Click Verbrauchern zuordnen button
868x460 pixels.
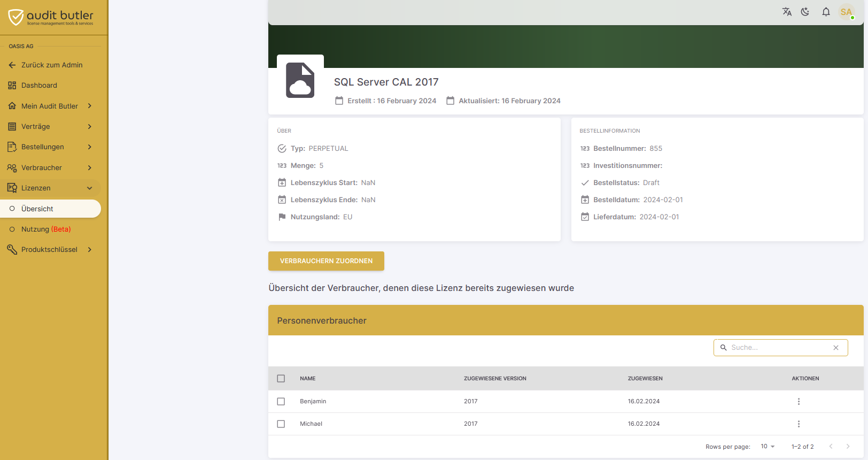[x=326, y=261]
